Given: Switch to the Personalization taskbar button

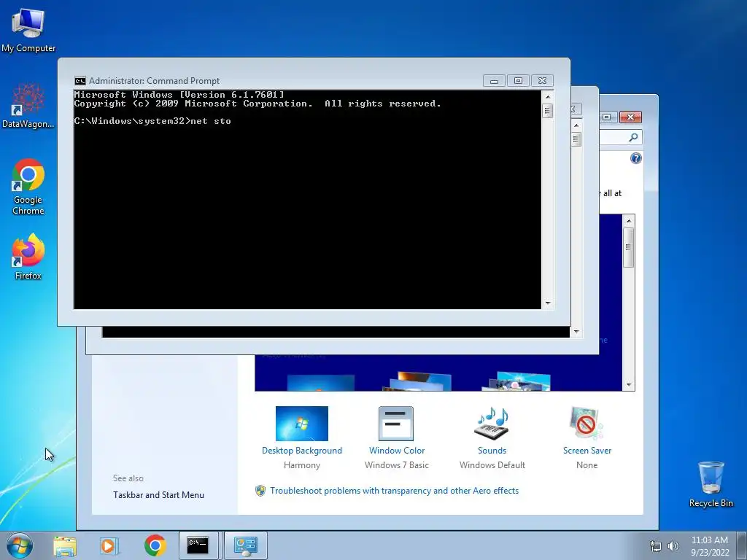Looking at the screenshot, I should (246, 545).
